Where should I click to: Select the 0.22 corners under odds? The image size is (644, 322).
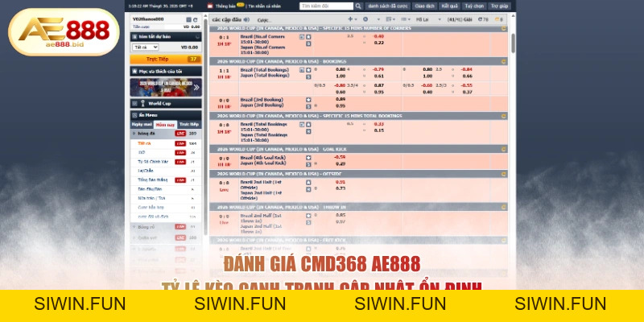pos(379,43)
